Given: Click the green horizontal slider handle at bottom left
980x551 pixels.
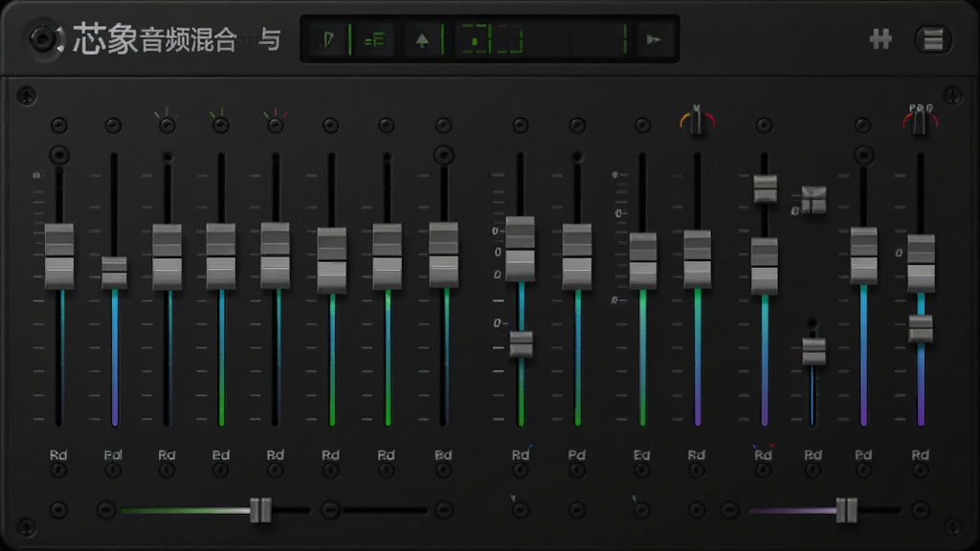Looking at the screenshot, I should (260, 510).
